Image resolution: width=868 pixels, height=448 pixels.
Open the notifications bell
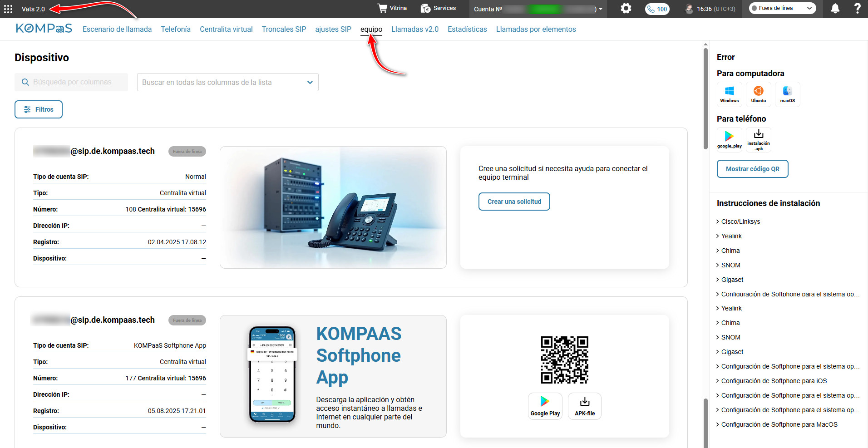(835, 8)
